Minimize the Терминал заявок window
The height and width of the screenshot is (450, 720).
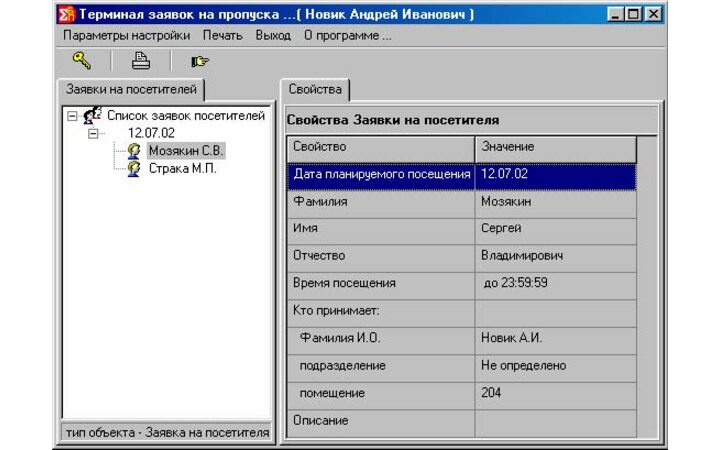tap(615, 14)
